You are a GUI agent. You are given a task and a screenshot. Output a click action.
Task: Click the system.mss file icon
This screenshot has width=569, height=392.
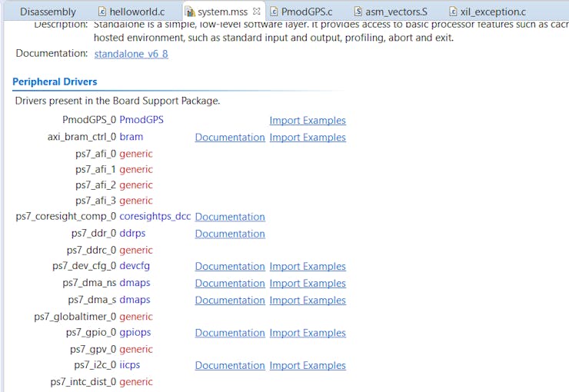[x=189, y=12]
